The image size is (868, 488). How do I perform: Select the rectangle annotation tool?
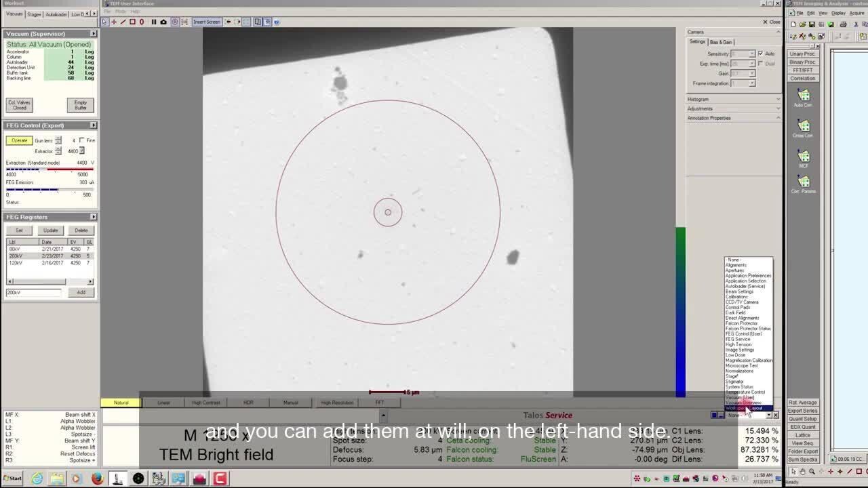point(132,22)
